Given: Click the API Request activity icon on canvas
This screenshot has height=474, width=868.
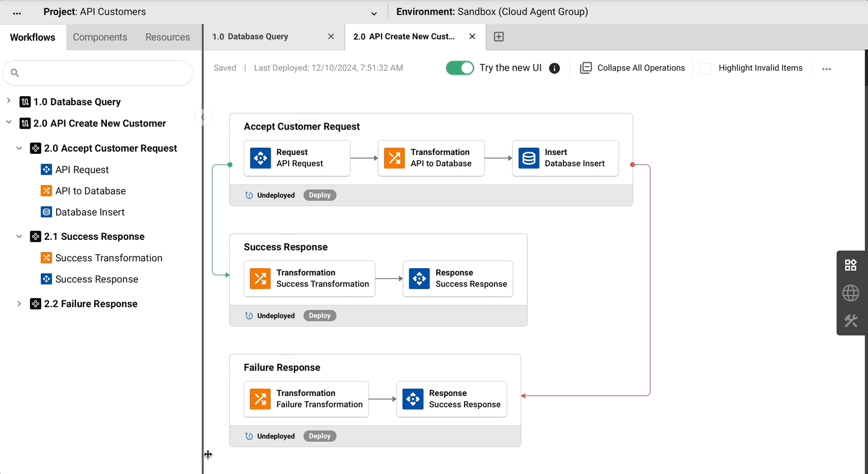Looking at the screenshot, I should (x=260, y=158).
